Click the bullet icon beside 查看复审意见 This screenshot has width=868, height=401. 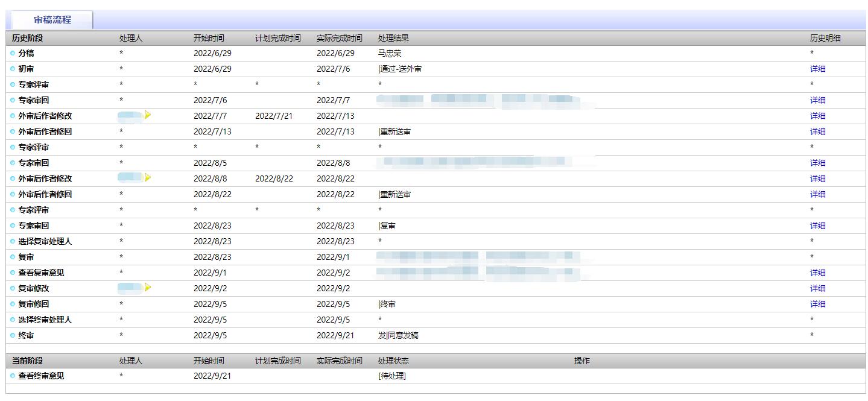(13, 273)
